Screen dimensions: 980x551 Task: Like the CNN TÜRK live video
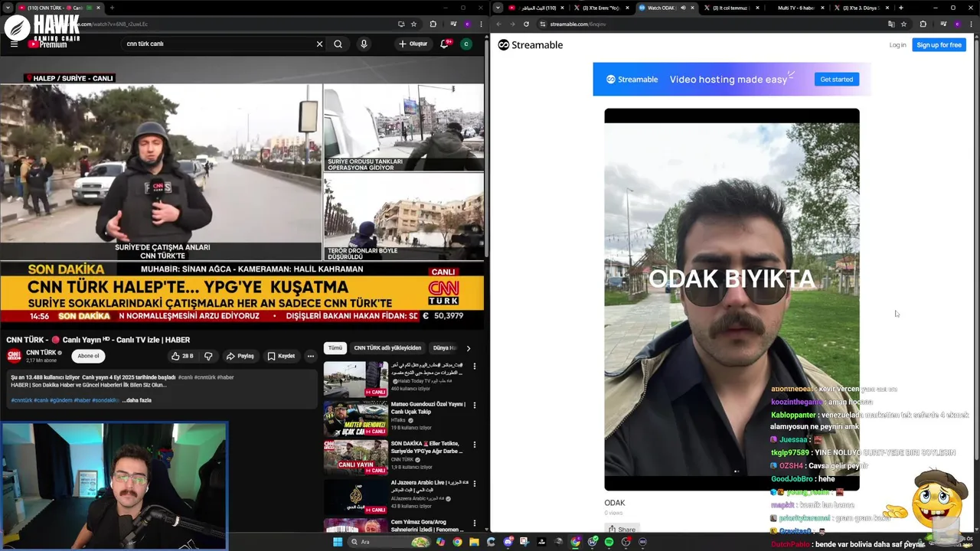pyautogui.click(x=182, y=356)
